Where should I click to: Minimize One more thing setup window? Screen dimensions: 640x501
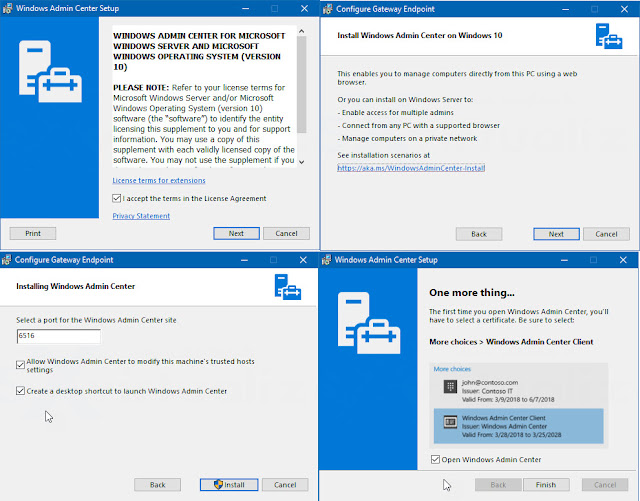564,260
